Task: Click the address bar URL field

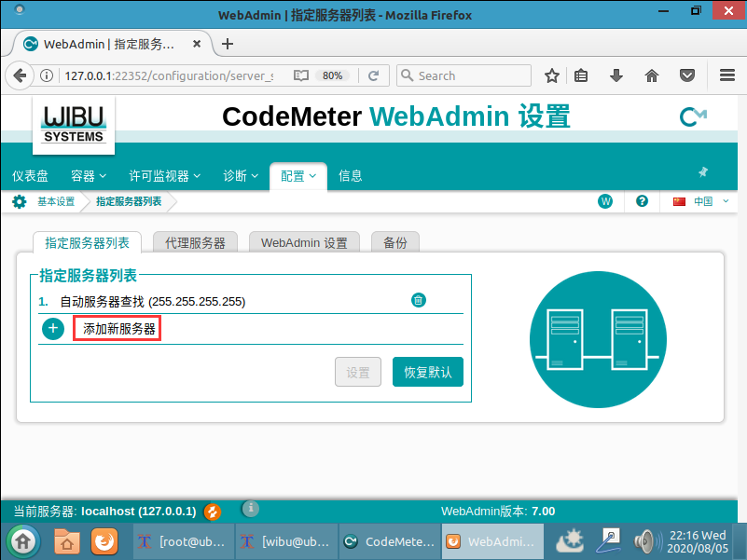Action: [169, 75]
